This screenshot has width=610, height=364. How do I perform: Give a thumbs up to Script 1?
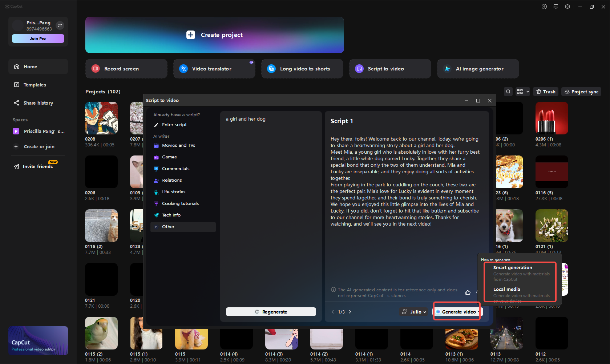click(x=468, y=292)
